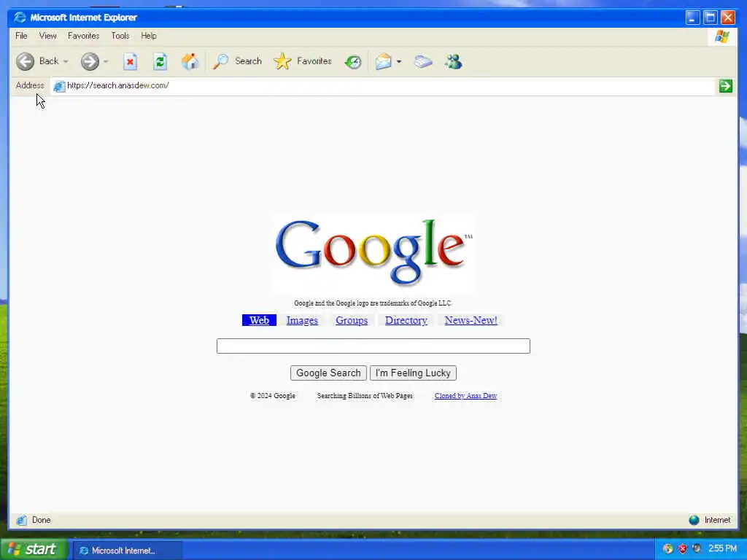Image resolution: width=747 pixels, height=560 pixels.
Task: Click the Start button
Action: click(x=33, y=550)
